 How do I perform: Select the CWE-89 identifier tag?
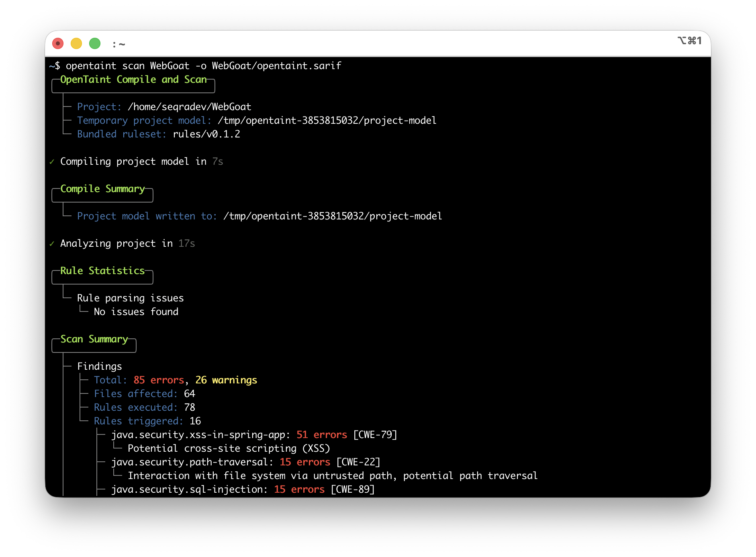click(x=352, y=489)
